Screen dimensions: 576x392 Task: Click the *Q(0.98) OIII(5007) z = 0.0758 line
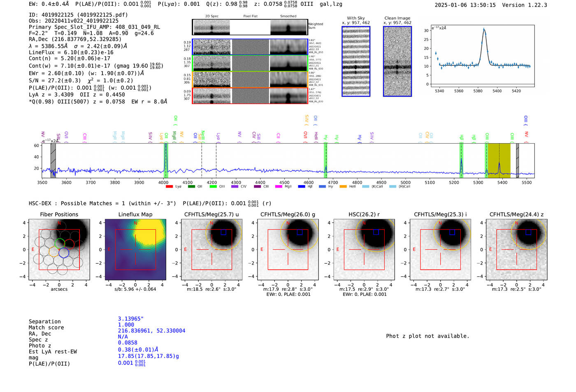point(98,102)
